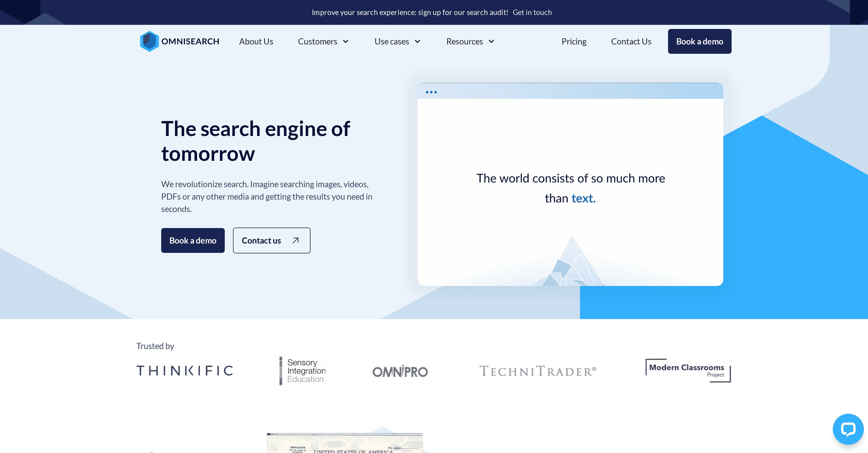Open the About Us page
The height and width of the screenshot is (453, 868).
point(256,41)
